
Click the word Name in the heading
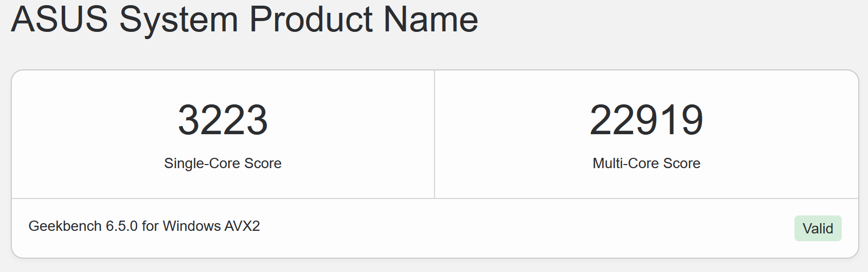pos(431,20)
